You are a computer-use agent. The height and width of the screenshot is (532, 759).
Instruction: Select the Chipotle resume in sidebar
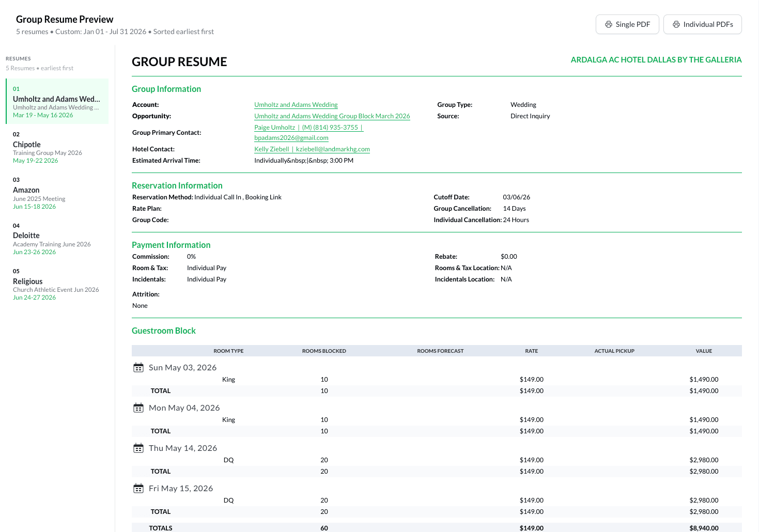pyautogui.click(x=57, y=147)
